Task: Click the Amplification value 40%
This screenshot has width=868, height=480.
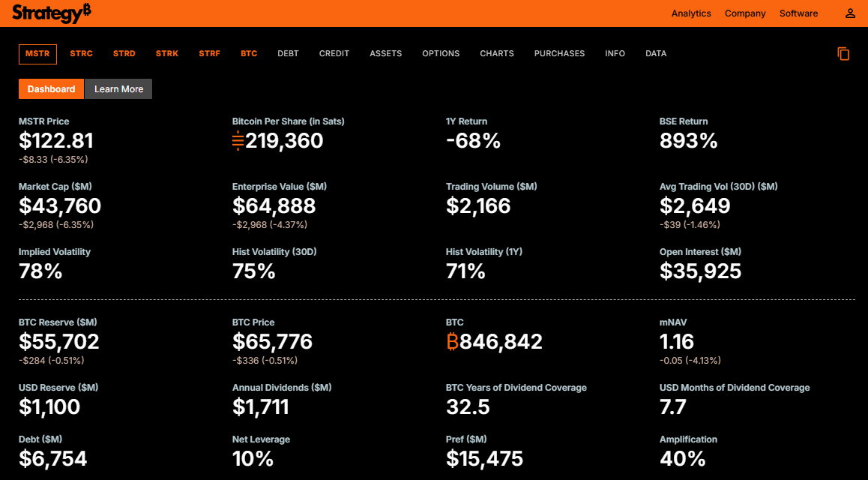Action: coord(682,458)
